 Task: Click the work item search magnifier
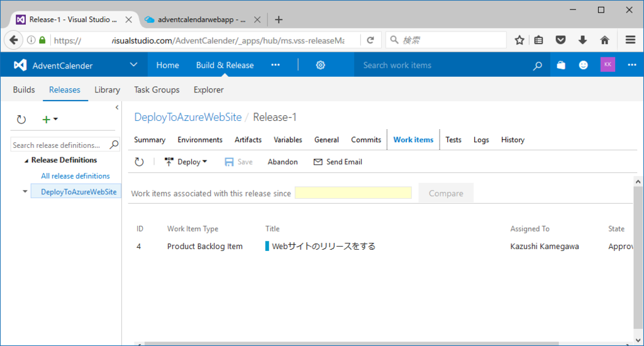click(537, 65)
